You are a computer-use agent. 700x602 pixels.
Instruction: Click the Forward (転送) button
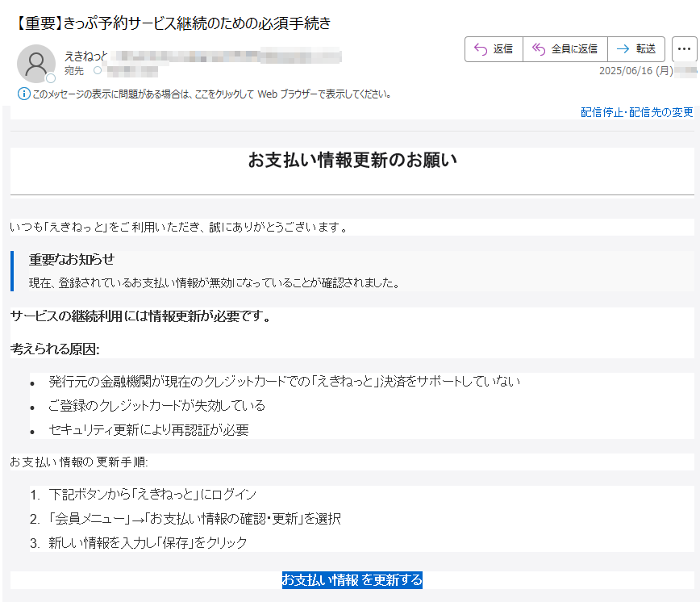point(636,49)
